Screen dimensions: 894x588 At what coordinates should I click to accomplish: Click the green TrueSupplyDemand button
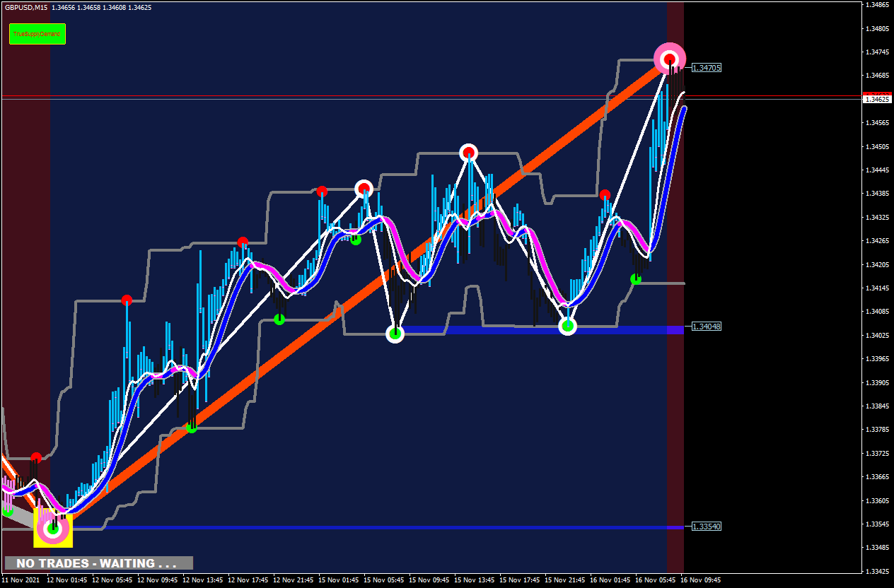click(x=37, y=33)
